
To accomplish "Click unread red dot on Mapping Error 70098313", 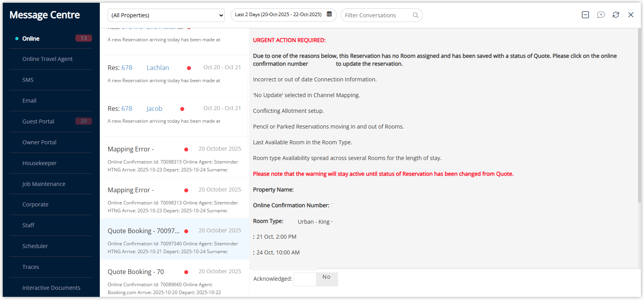I will [x=186, y=190].
